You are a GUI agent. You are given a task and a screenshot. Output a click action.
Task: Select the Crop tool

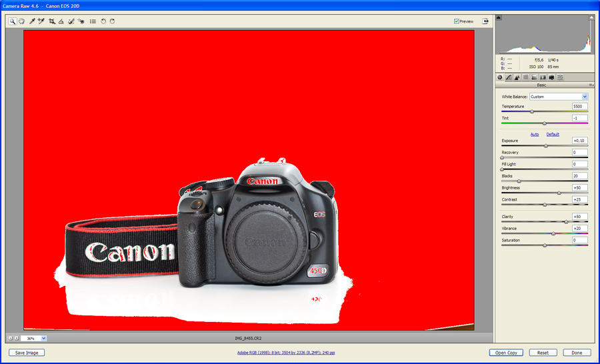tap(51, 21)
